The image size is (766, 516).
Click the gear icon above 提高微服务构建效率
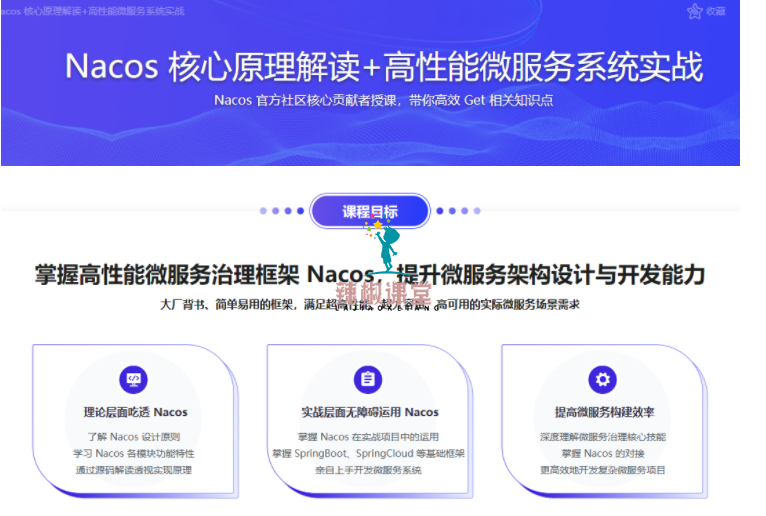coord(602,379)
